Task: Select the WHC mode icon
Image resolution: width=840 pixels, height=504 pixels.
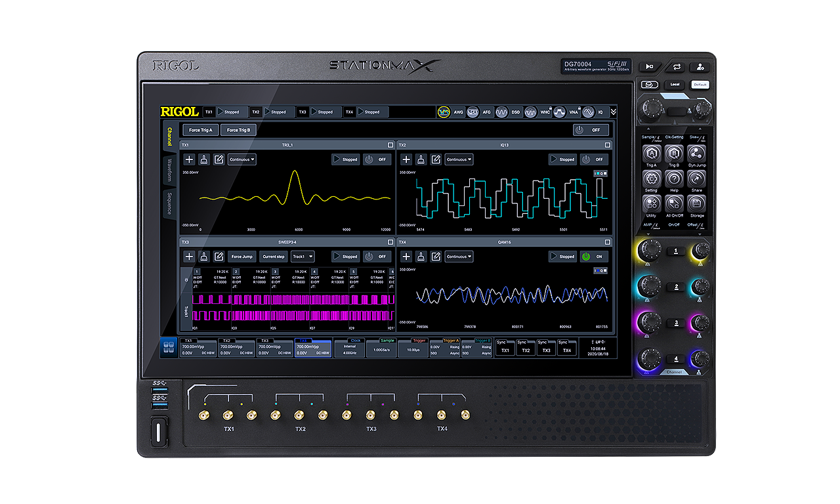Action: [531, 112]
